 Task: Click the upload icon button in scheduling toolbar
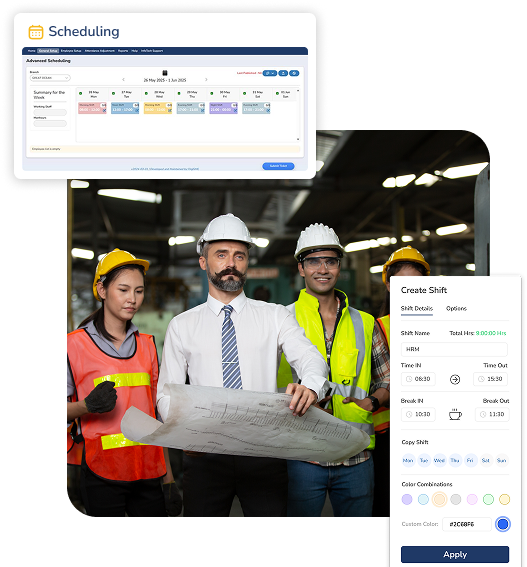coord(283,73)
